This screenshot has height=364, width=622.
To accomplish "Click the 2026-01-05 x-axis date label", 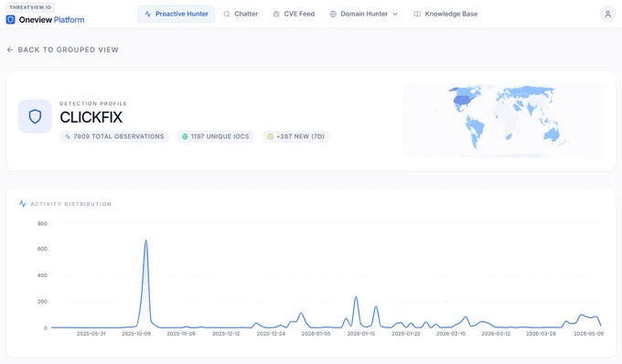I will (316, 334).
